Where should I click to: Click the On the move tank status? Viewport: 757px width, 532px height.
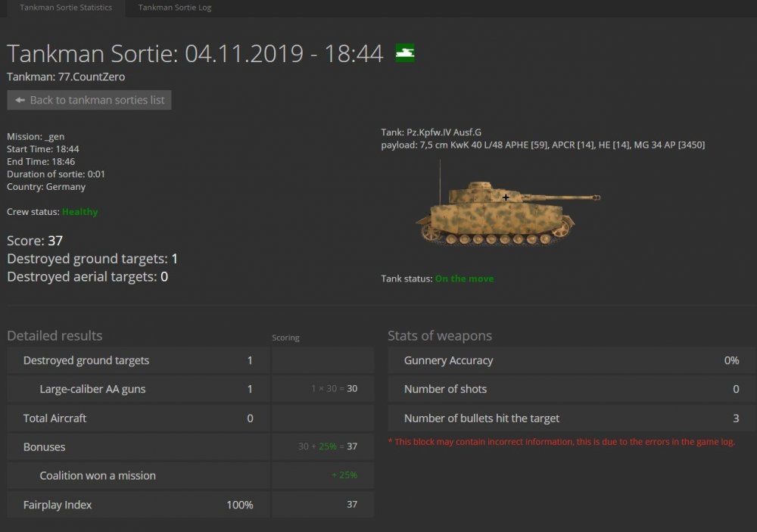pos(464,278)
